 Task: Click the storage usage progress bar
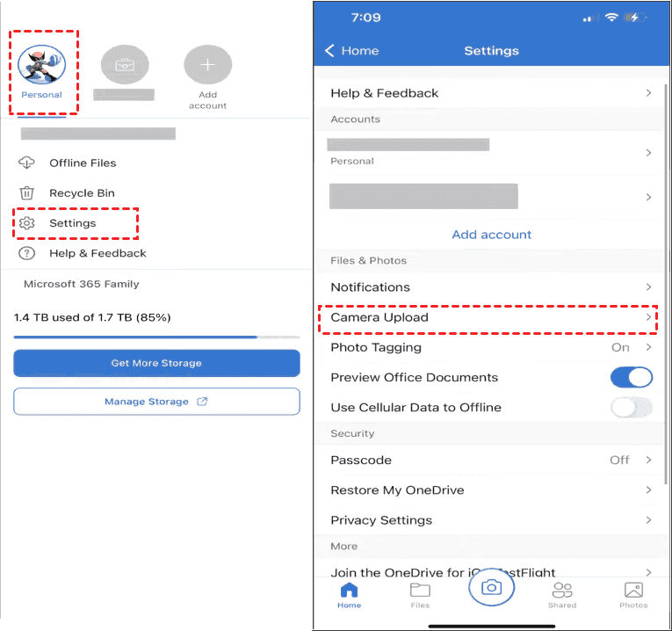[156, 337]
